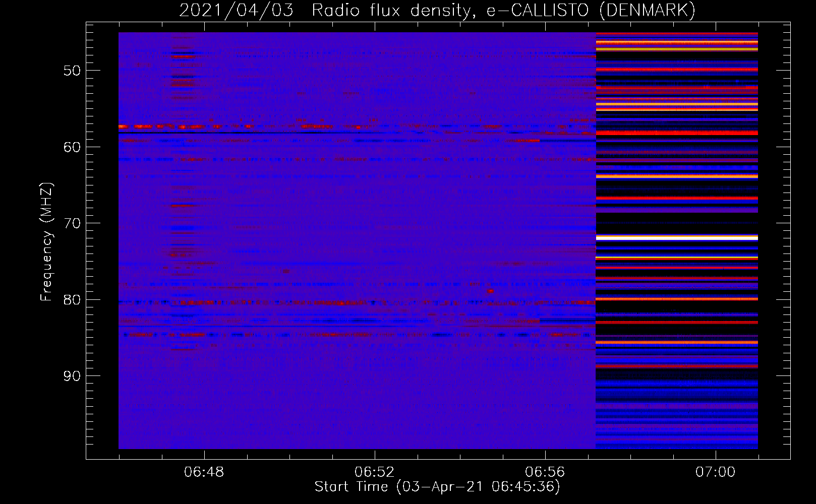The image size is (816, 504).
Task: Click the small red burst near 79 MHz
Action: (491, 291)
